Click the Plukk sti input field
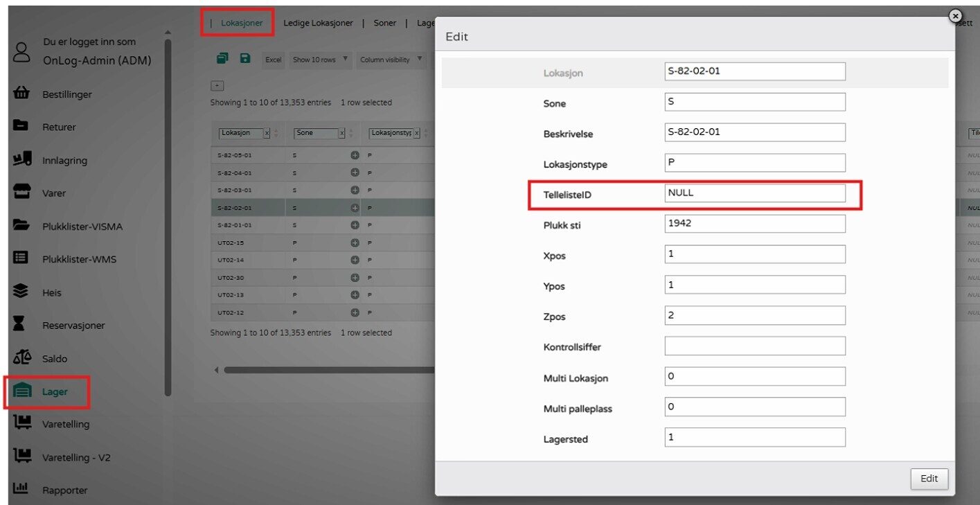Image resolution: width=980 pixels, height=505 pixels. [754, 224]
